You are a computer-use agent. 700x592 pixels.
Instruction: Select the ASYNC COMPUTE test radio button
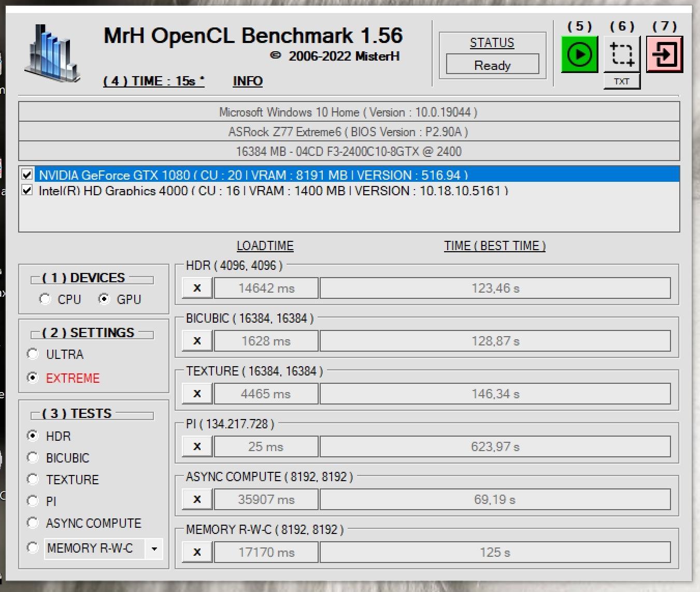[x=33, y=523]
